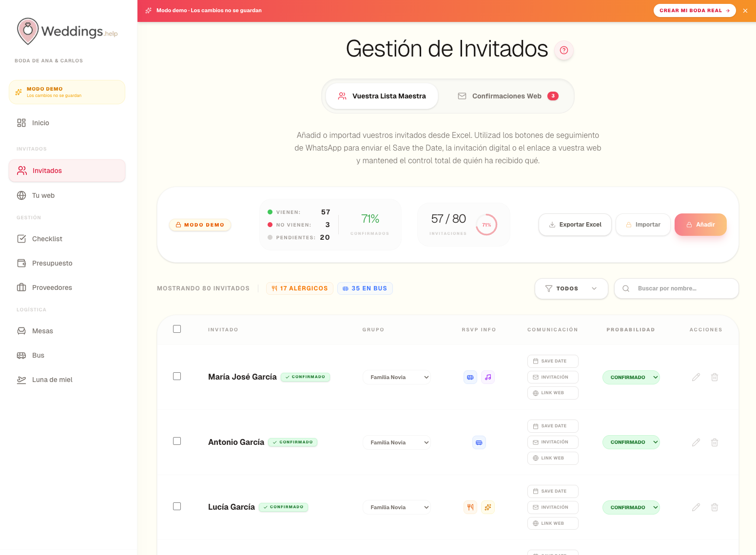The height and width of the screenshot is (555, 756).
Task: Check the Lucía García row checkbox
Action: pyautogui.click(x=177, y=506)
